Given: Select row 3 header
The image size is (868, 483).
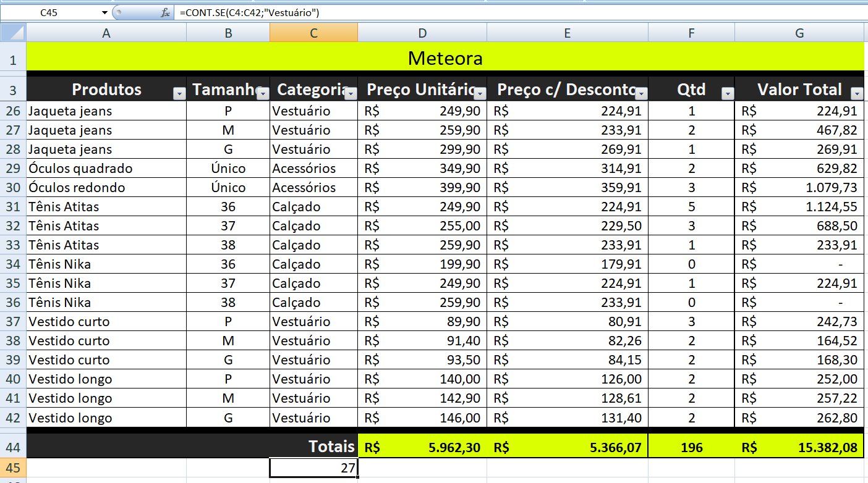Looking at the screenshot, I should (x=13, y=90).
